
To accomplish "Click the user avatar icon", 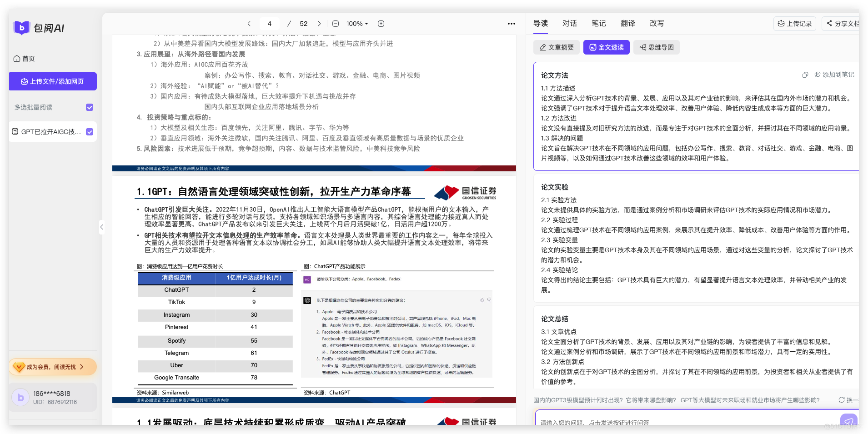I will 20,398.
